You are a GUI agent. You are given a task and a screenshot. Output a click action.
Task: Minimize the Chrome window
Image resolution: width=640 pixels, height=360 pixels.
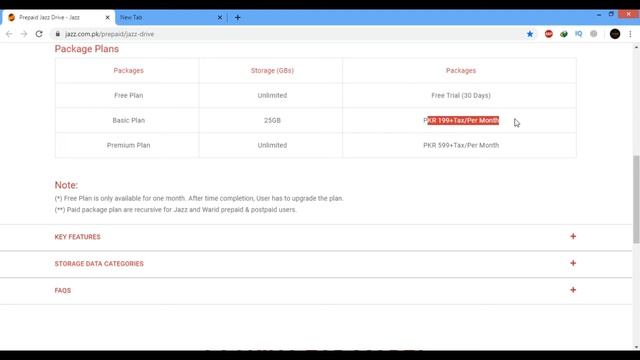pos(599,14)
